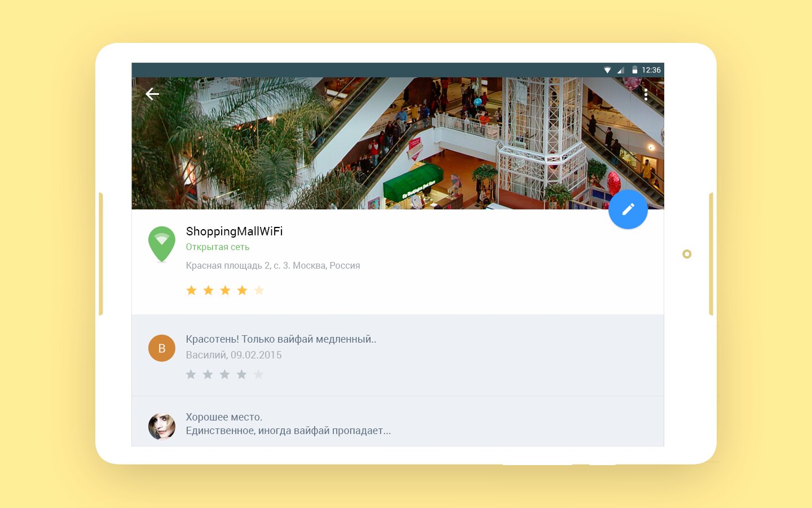
Task: Open the review 'Красотень! Только вайфай медленный..'
Action: click(281, 339)
